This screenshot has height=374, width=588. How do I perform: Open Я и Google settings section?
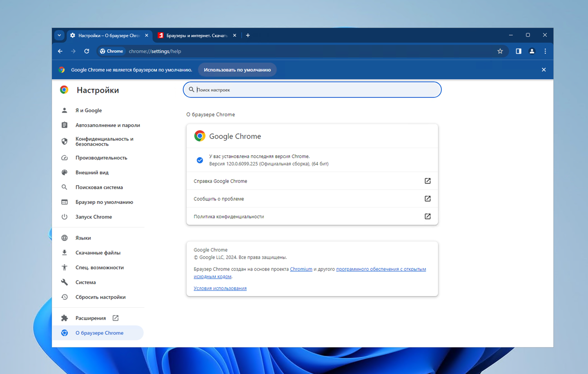[x=98, y=111]
